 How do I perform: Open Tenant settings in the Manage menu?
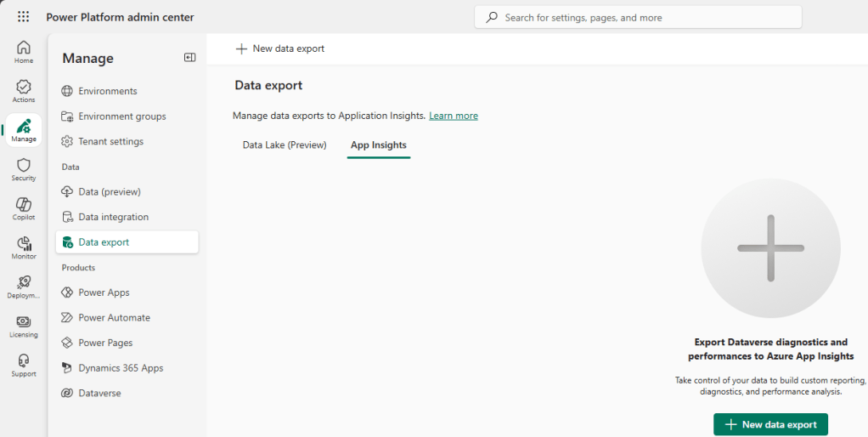coord(110,141)
